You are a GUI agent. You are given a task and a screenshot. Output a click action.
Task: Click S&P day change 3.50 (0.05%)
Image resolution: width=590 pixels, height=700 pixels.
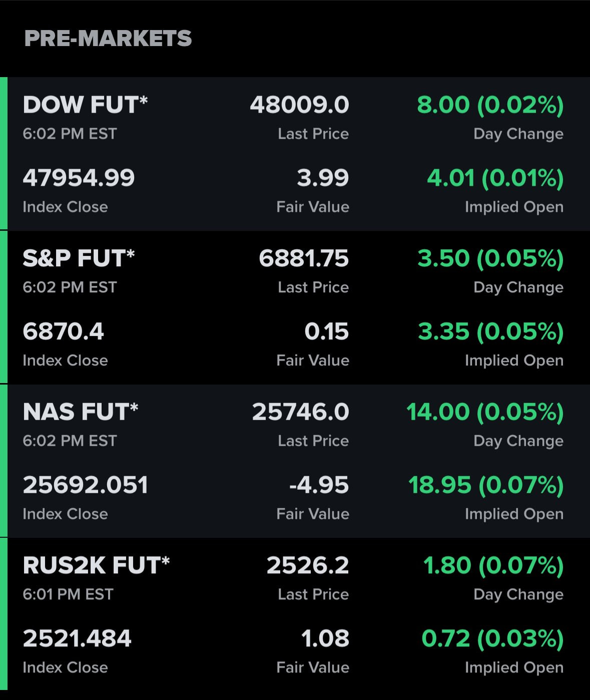(490, 258)
